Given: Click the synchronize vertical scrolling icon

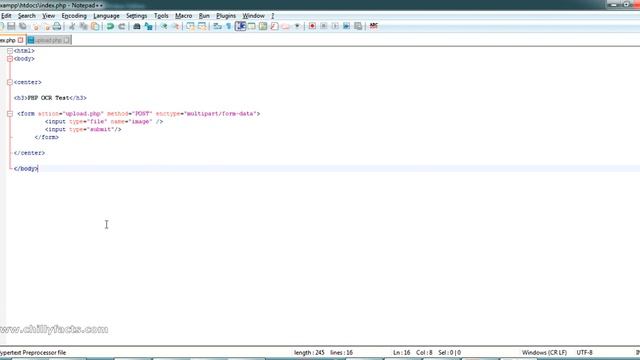Looking at the screenshot, I should pyautogui.click(x=191, y=26).
